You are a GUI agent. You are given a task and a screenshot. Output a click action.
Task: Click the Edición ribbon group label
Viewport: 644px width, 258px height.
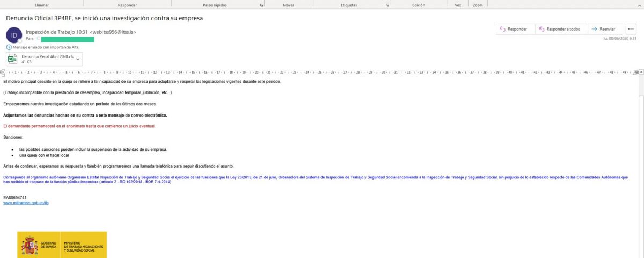(x=419, y=4)
